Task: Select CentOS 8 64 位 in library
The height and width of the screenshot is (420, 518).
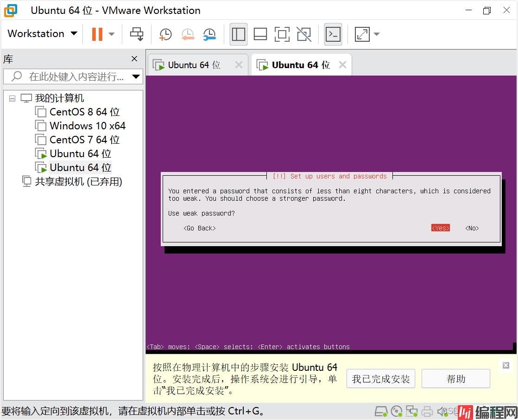Action: pyautogui.click(x=84, y=112)
